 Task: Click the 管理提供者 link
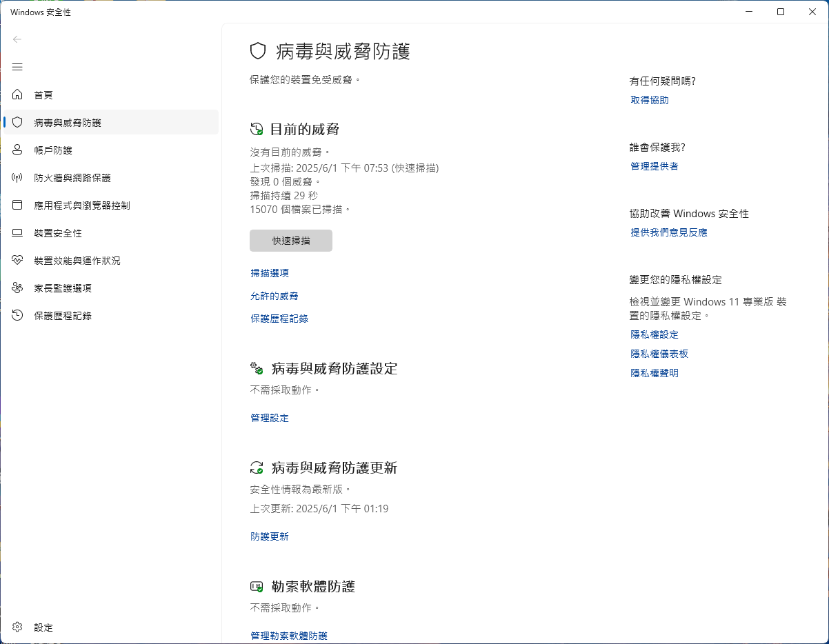[x=655, y=166]
